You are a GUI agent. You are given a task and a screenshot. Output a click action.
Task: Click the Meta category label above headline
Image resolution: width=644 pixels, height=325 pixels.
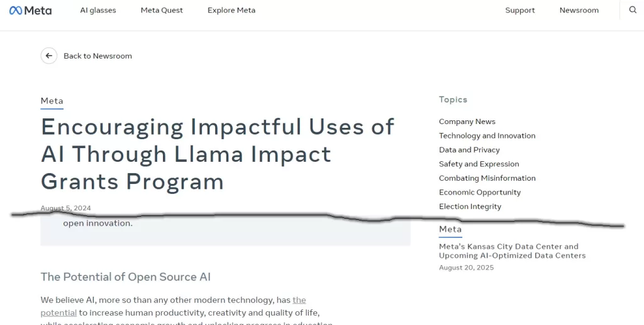pos(52,101)
